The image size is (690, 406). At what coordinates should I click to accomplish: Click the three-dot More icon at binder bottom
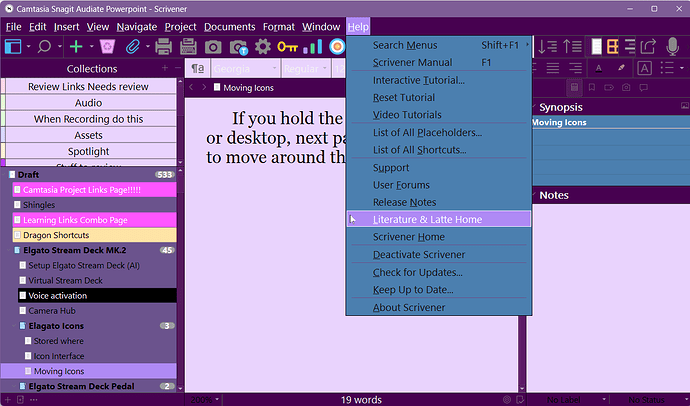click(x=33, y=400)
